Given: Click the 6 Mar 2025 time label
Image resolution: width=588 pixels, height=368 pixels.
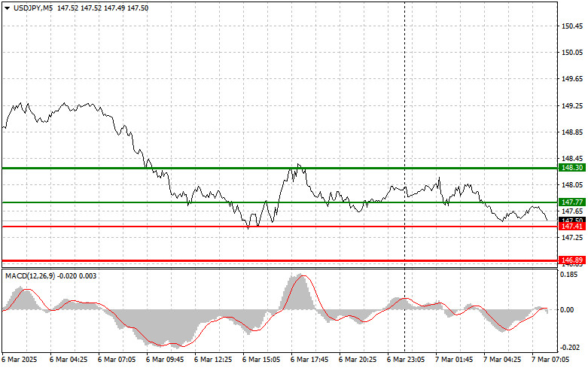Looking at the screenshot, I should (x=20, y=360).
